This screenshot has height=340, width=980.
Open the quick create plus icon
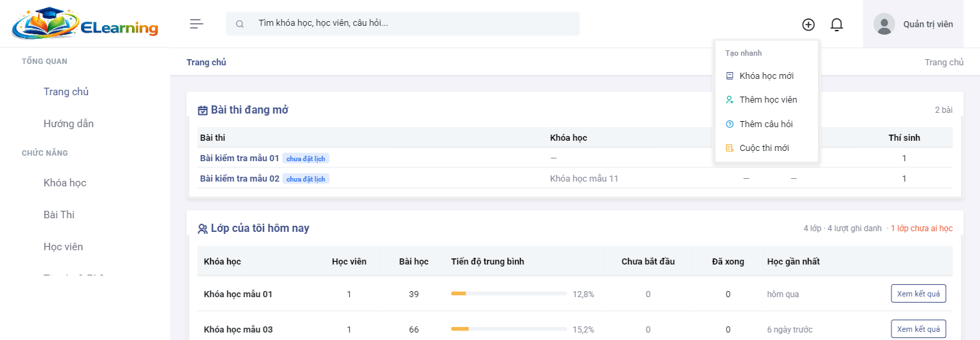coord(808,24)
